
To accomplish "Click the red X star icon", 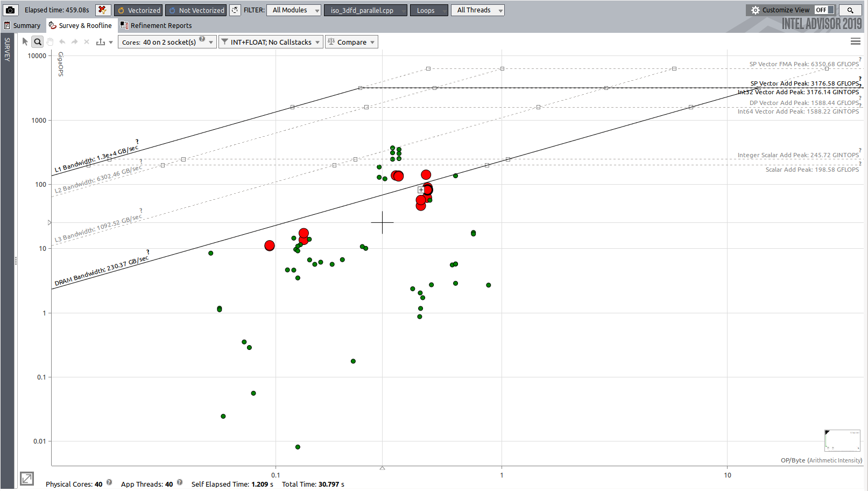I will (x=103, y=10).
